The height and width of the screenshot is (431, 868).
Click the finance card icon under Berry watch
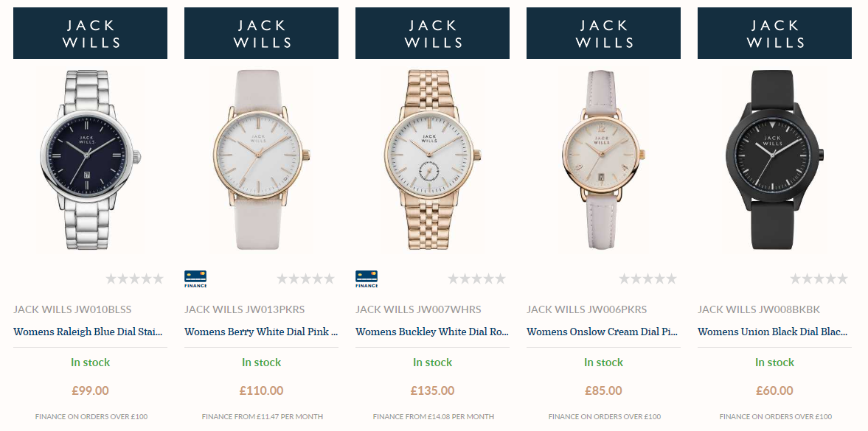click(x=195, y=278)
